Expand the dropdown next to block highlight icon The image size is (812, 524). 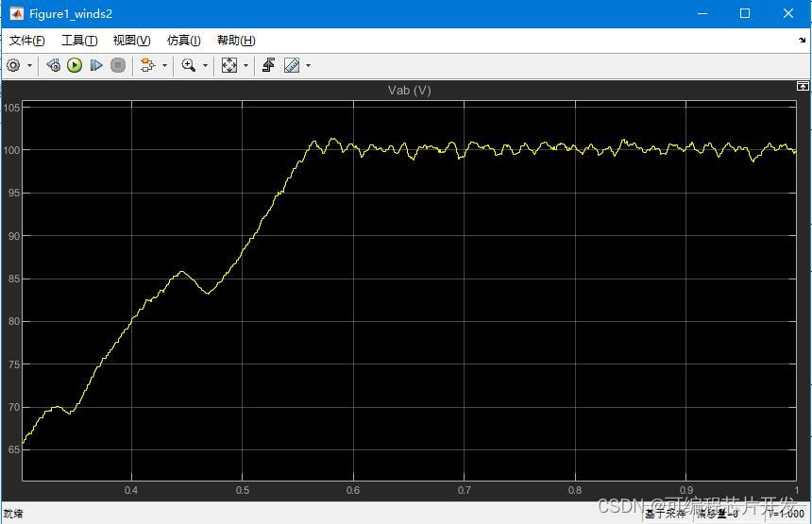pos(164,65)
